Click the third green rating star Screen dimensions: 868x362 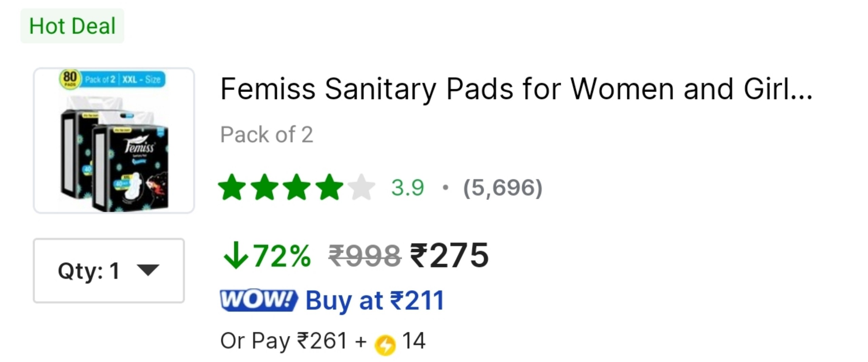[297, 187]
